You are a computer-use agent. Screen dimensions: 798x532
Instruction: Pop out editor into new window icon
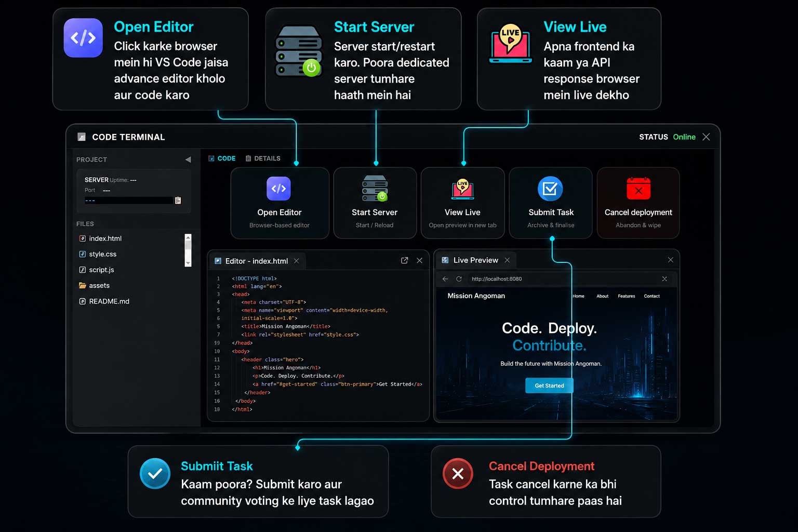(404, 260)
